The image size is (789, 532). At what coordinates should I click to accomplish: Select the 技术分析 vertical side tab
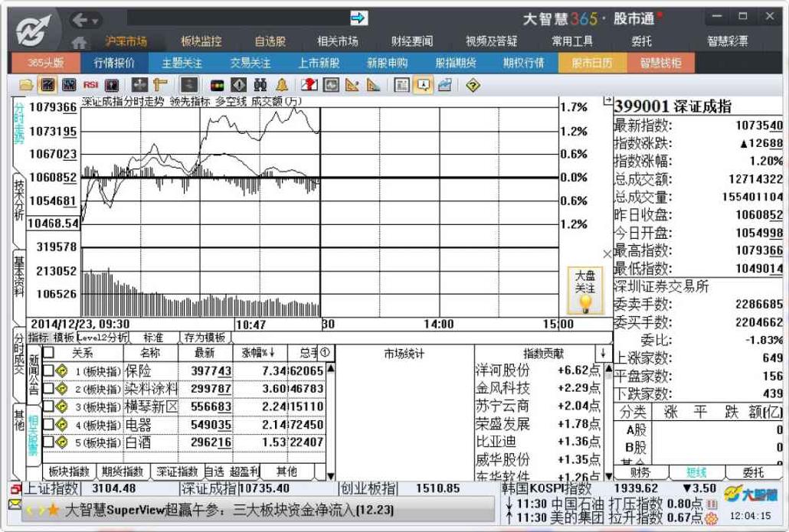pyautogui.click(x=18, y=199)
